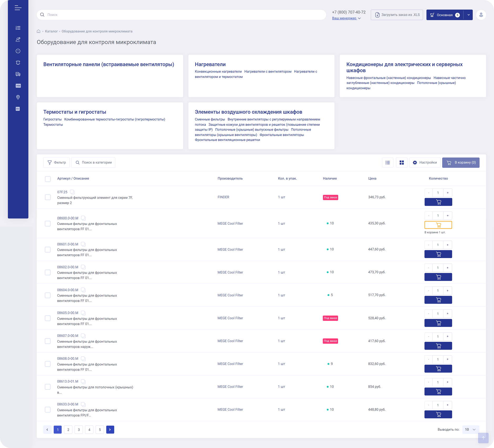Tick the select-all checkbox in table header

tap(48, 179)
